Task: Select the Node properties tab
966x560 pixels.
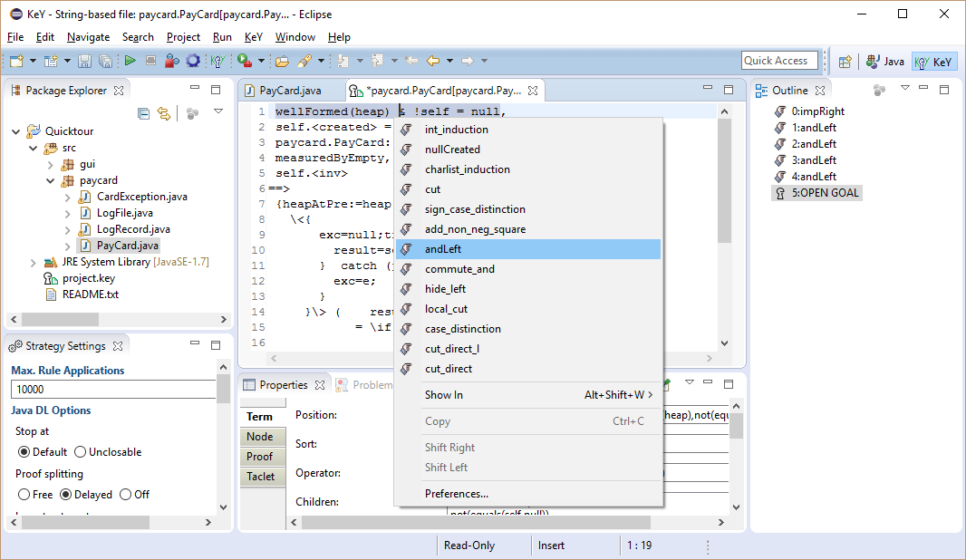Action: (263, 437)
